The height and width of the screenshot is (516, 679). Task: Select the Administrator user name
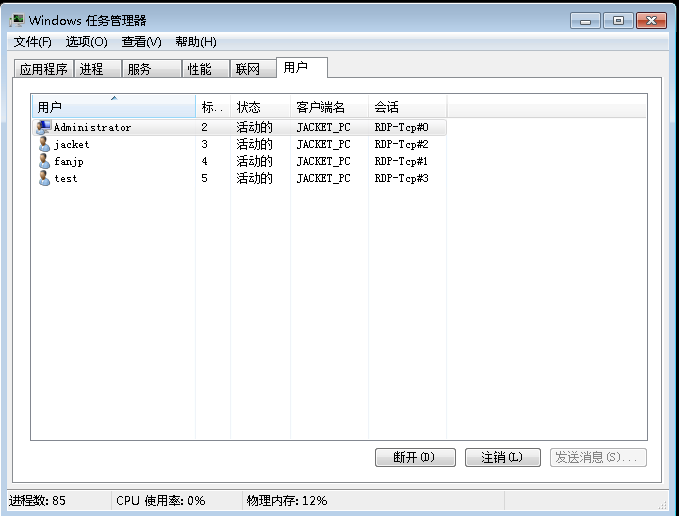(92, 127)
